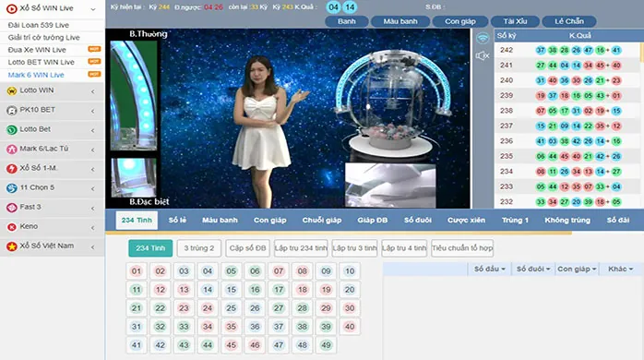The height and width of the screenshot is (360, 644).
Task: Select number ball 43
Action: click(184, 345)
